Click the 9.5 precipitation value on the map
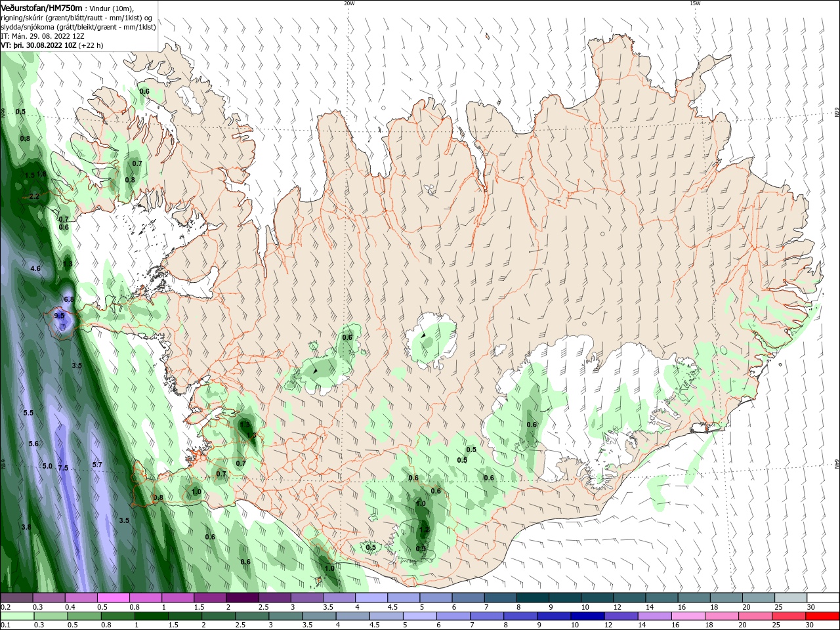 point(59,316)
